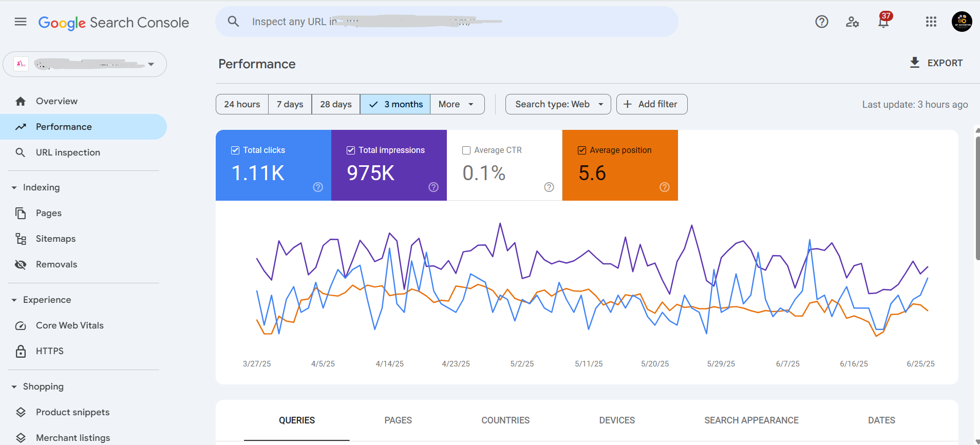
Task: Switch to the Search Appearance tab
Action: [751, 420]
